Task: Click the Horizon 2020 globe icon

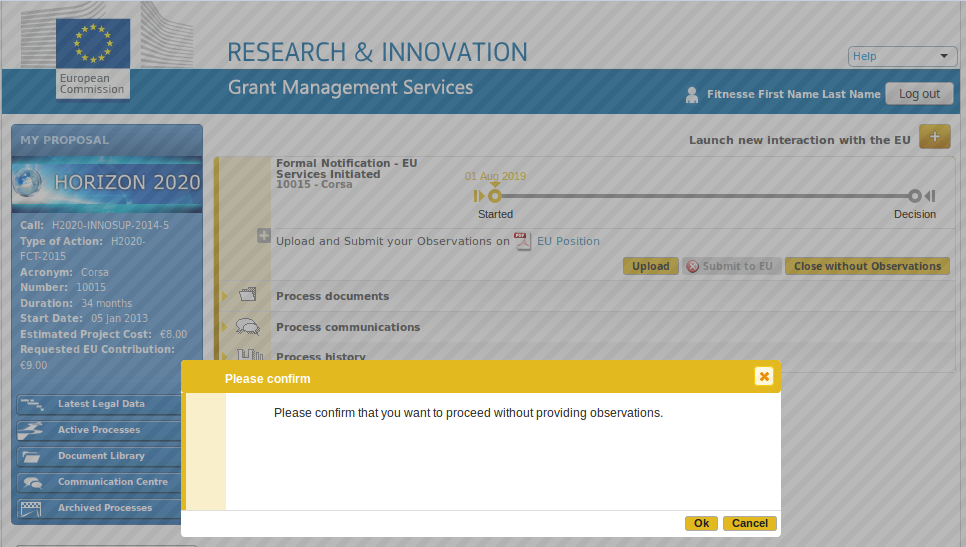Action: tap(28, 182)
